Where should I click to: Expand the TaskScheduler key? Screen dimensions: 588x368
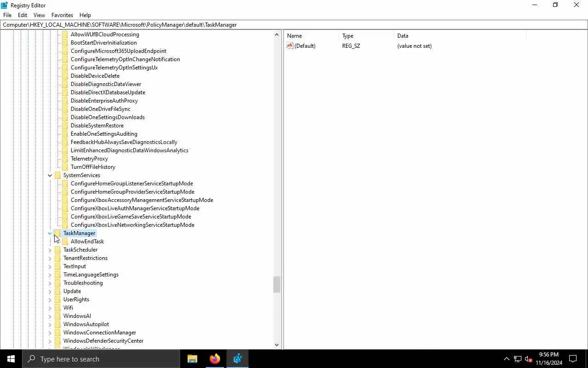point(50,250)
